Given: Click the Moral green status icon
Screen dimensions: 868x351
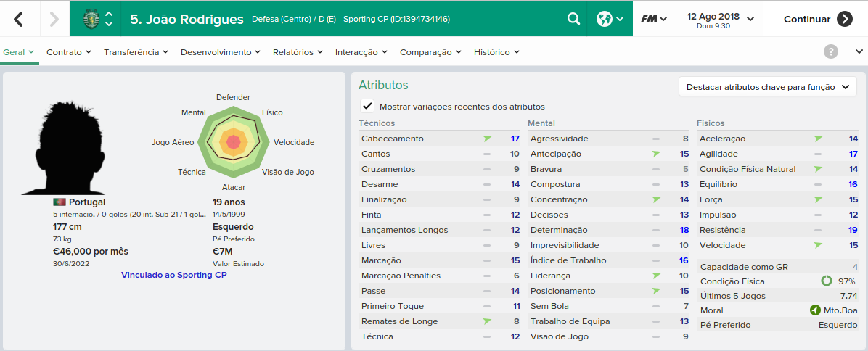Looking at the screenshot, I should [x=814, y=310].
